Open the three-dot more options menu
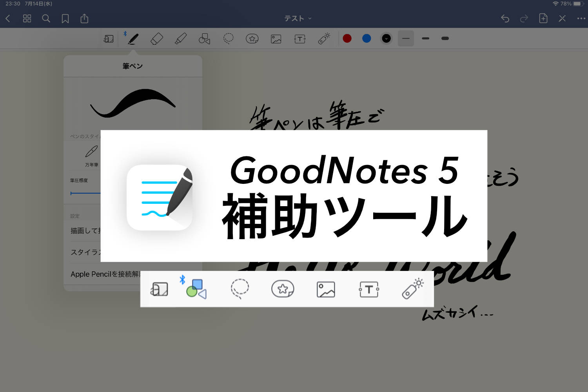588x392 pixels. click(581, 18)
